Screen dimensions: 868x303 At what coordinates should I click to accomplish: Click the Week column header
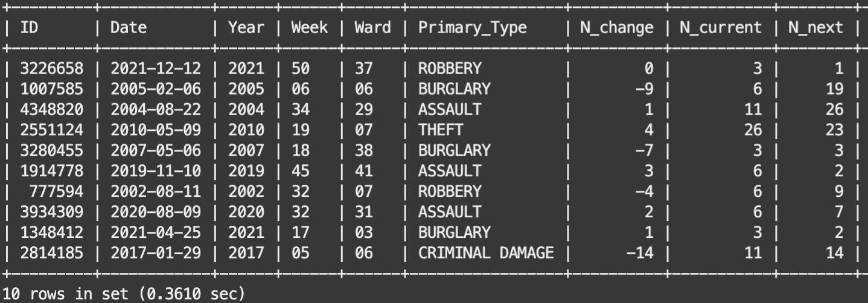pos(310,28)
